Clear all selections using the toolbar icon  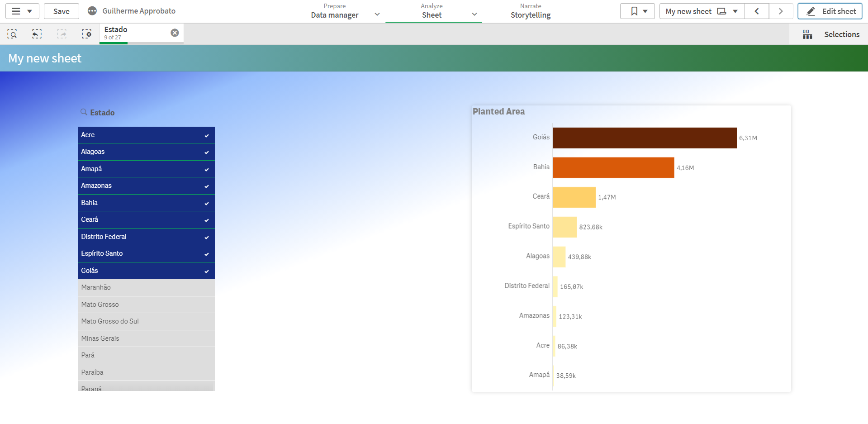click(86, 33)
